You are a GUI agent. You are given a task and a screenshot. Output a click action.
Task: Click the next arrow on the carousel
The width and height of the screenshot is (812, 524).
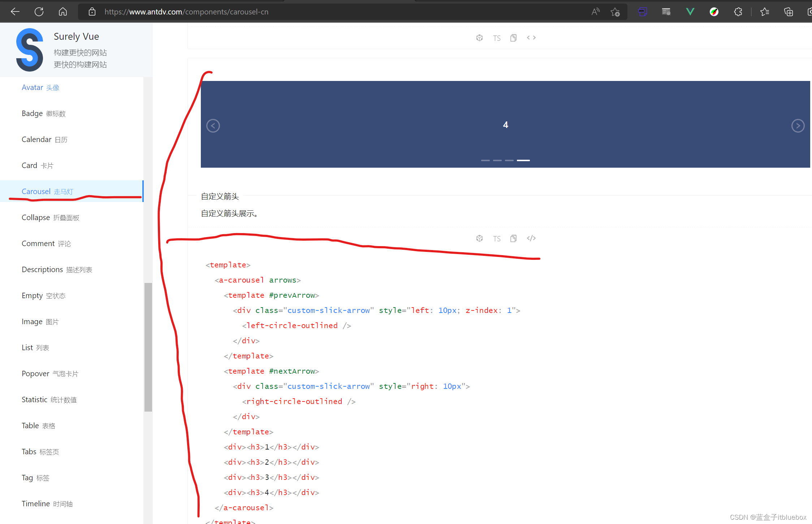click(798, 126)
